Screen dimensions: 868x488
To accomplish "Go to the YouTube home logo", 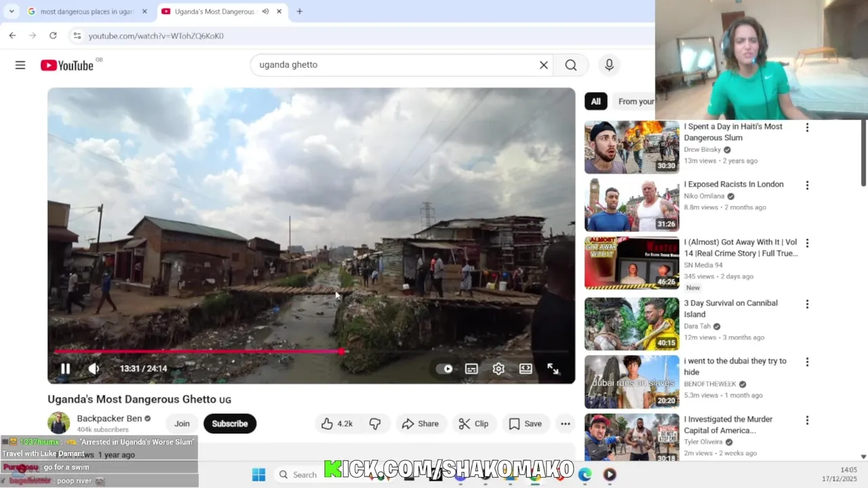I will [x=66, y=65].
